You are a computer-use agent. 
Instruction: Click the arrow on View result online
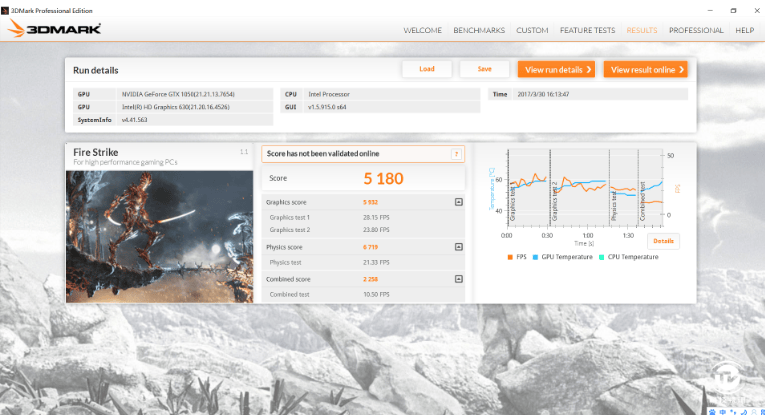point(682,70)
